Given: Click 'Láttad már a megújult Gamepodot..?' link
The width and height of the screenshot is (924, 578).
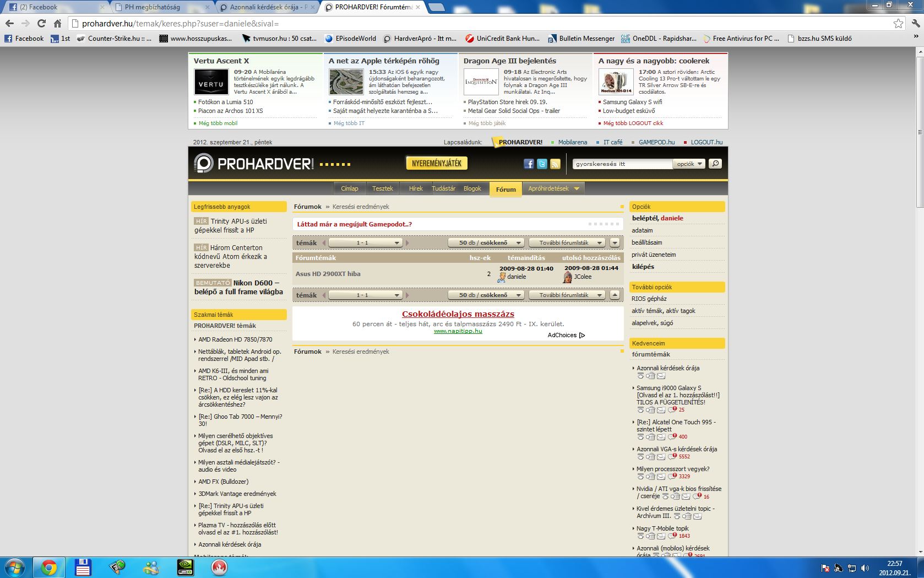Looking at the screenshot, I should 355,224.
